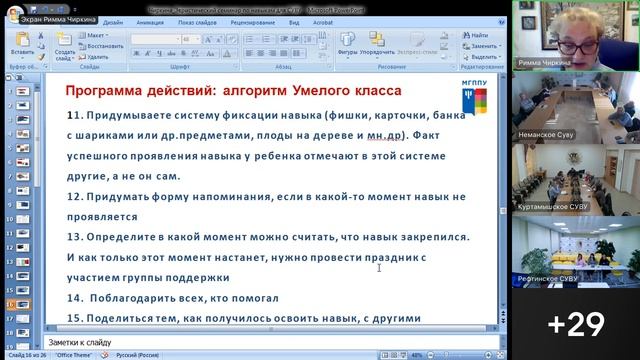Image resolution: width=640 pixels, height=360 pixels.
Task: Switch to slide sorter view icon
Action: 394,355
